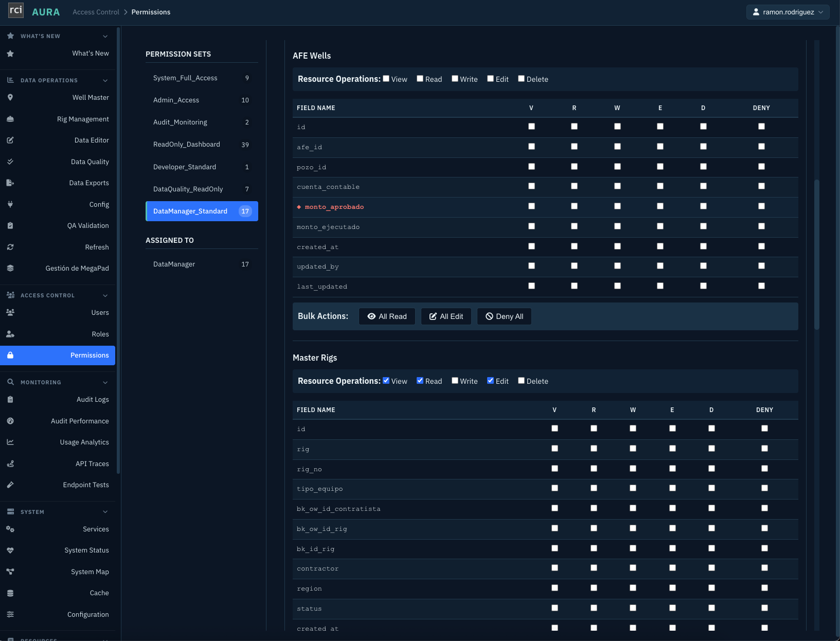Image resolution: width=840 pixels, height=641 pixels.
Task: Click the Usage Analytics chart icon
Action: 10,442
